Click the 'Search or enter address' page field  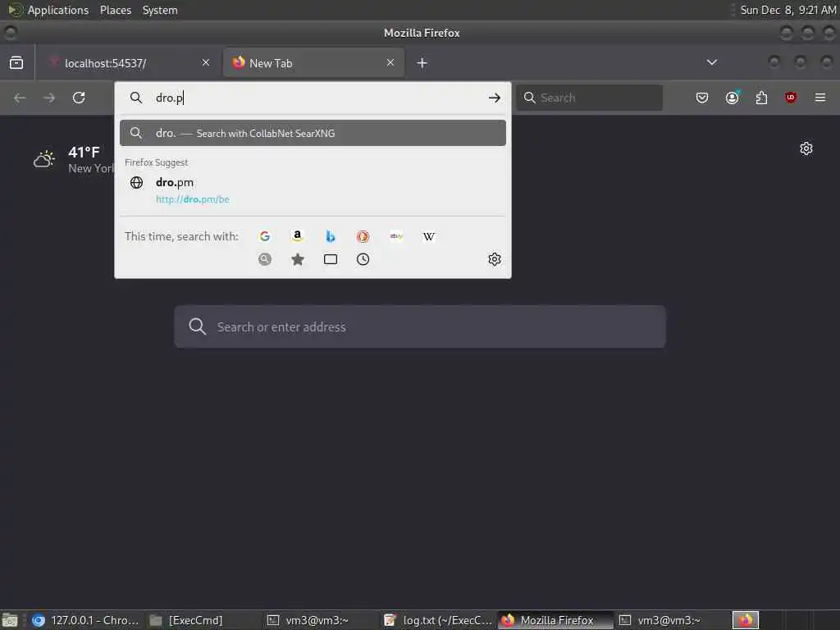click(420, 326)
